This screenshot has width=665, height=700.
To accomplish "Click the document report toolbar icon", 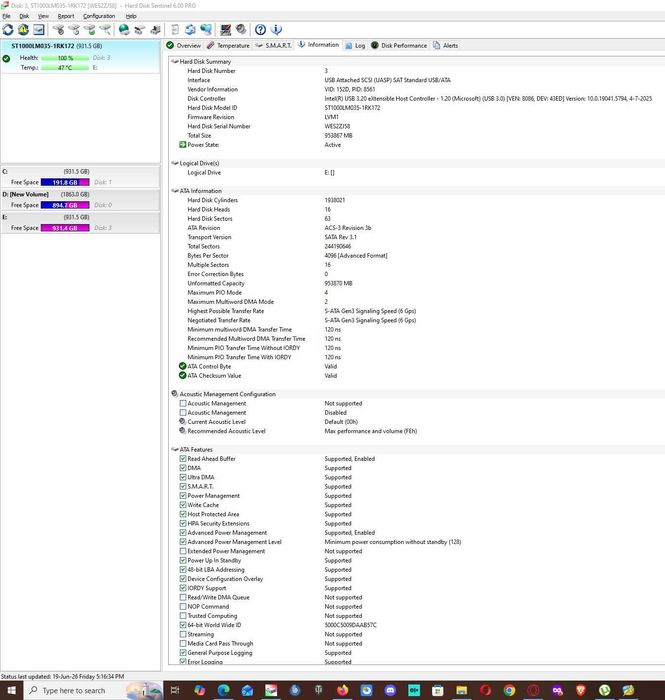I will 175,30.
